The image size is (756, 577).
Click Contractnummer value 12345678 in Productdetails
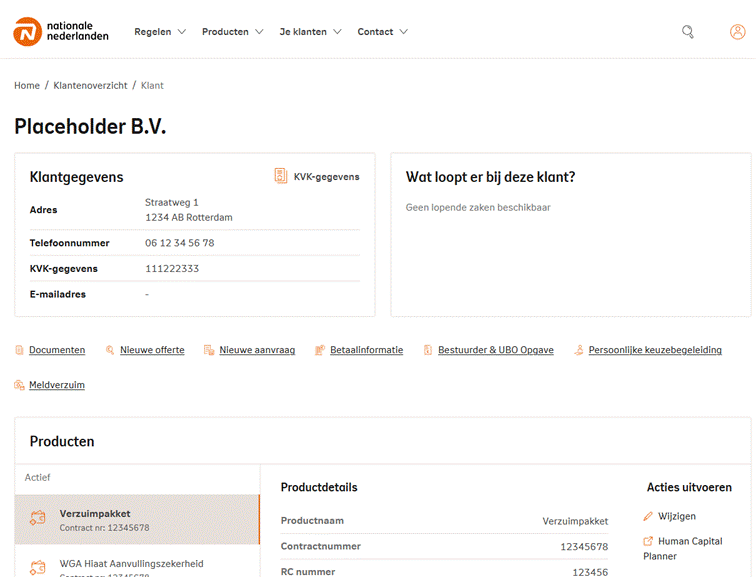click(584, 547)
